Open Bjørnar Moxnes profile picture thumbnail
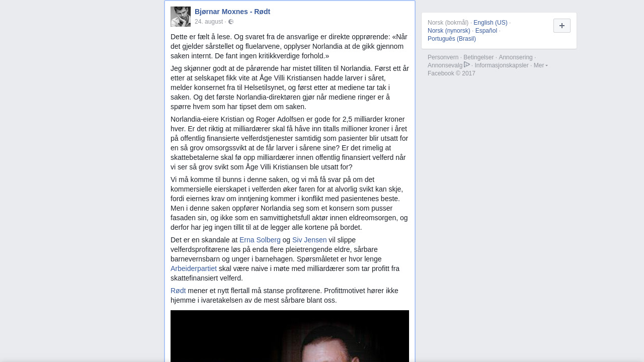The image size is (644, 362). (181, 17)
